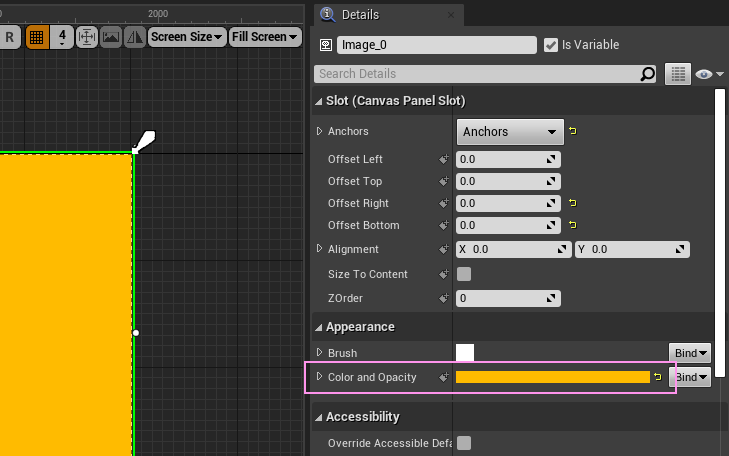Image resolution: width=729 pixels, height=456 pixels.
Task: Collapse the Slot (Canvas Panel Slot) section
Action: coord(318,101)
